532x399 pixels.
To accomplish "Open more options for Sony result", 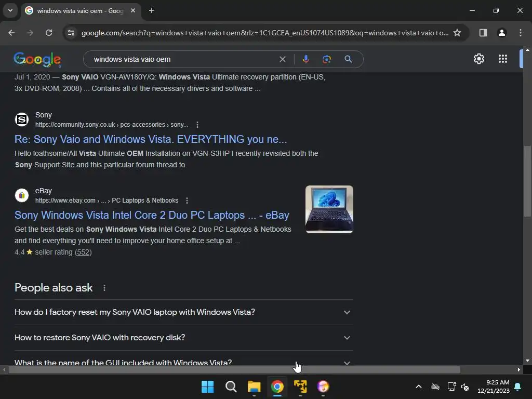I will tap(197, 125).
